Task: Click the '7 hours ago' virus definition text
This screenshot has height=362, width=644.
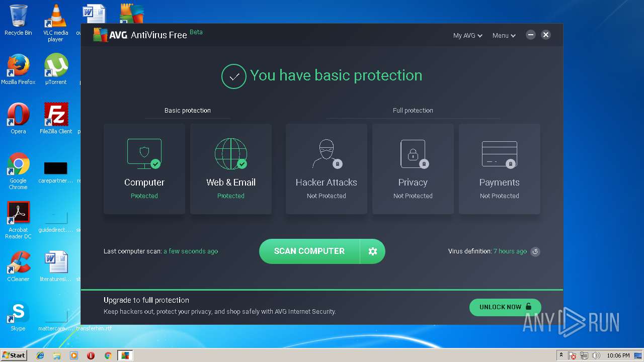Action: (x=510, y=251)
